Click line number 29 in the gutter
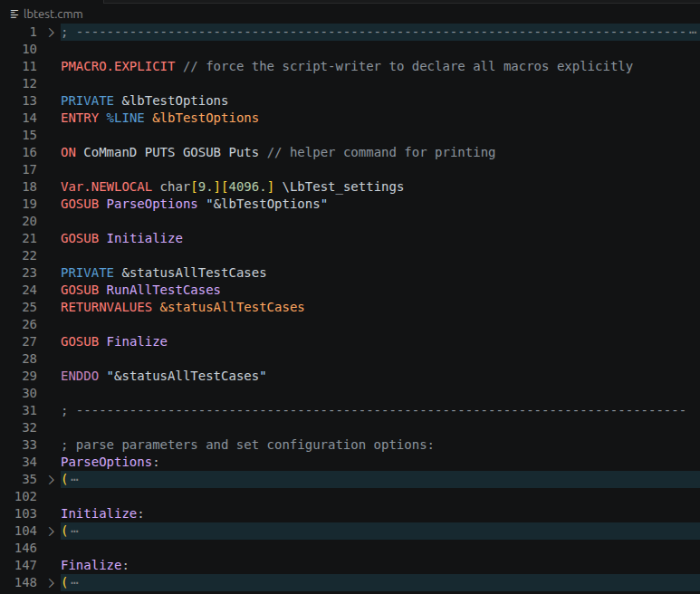Image resolution: width=700 pixels, height=594 pixels. point(30,376)
